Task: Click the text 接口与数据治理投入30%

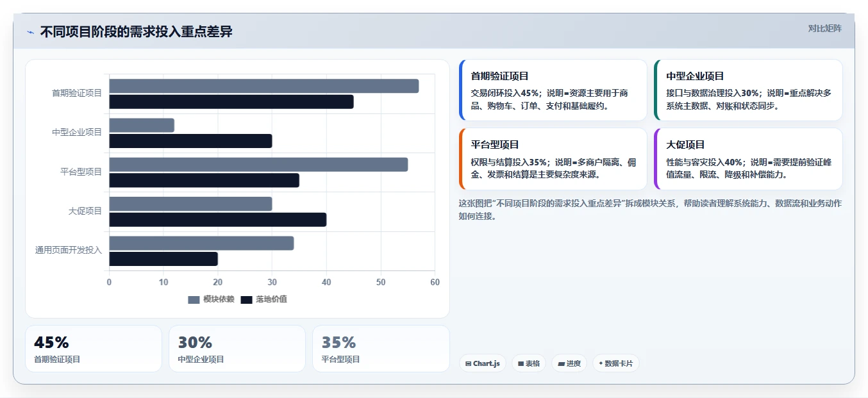Action: tap(712, 93)
